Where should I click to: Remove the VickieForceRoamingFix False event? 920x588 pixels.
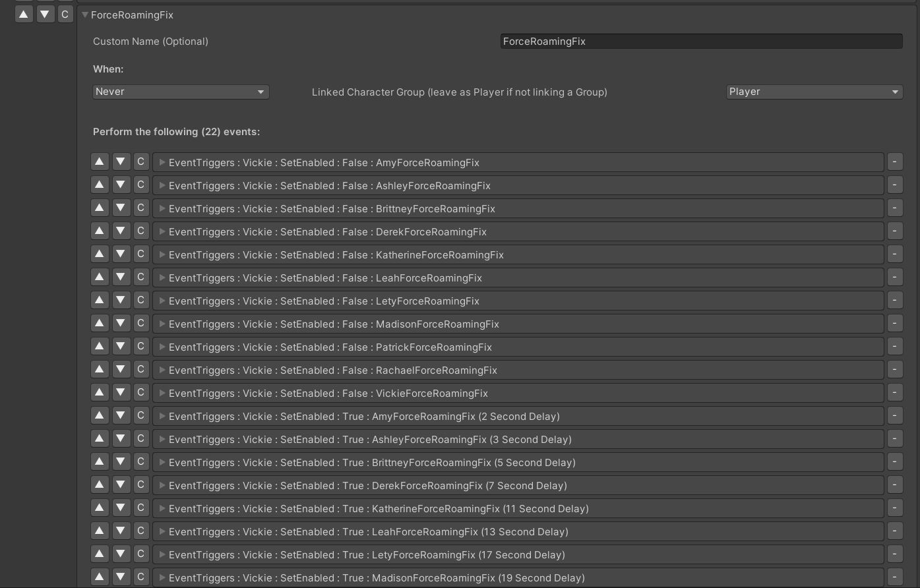[894, 393]
